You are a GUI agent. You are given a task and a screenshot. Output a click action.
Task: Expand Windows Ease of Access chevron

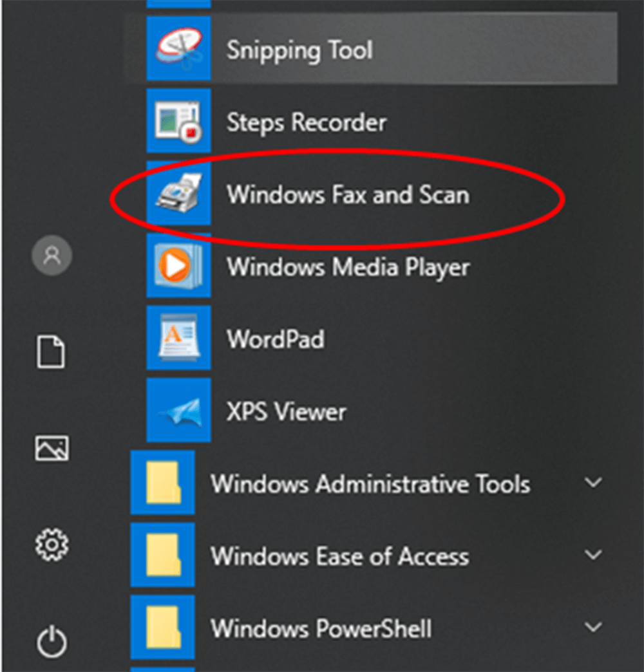[x=593, y=555]
